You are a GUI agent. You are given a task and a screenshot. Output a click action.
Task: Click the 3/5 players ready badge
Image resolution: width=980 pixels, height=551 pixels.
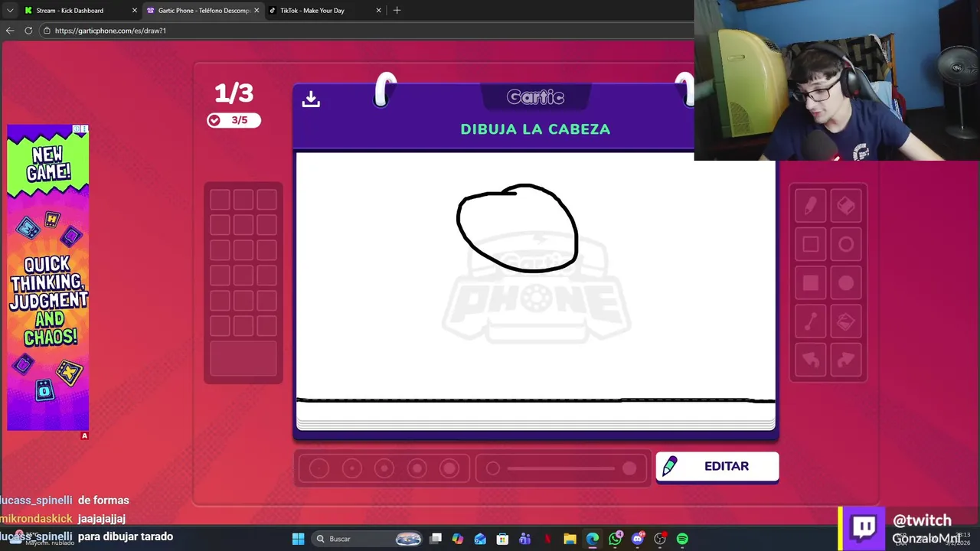click(x=234, y=120)
